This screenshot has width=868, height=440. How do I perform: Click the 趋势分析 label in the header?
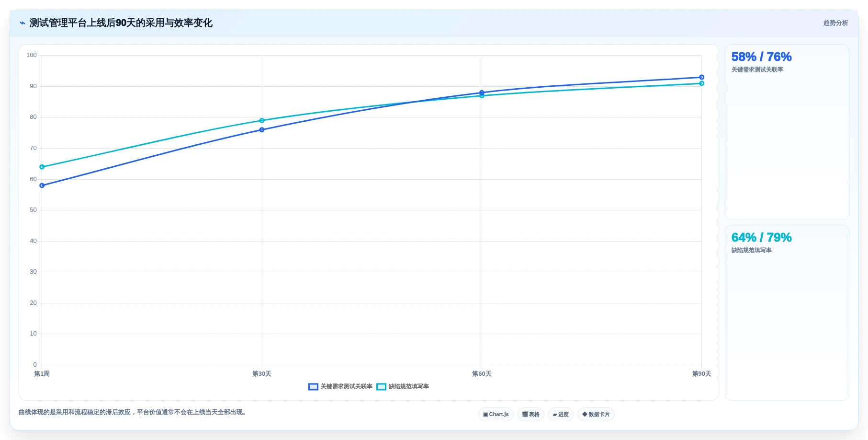tap(835, 23)
